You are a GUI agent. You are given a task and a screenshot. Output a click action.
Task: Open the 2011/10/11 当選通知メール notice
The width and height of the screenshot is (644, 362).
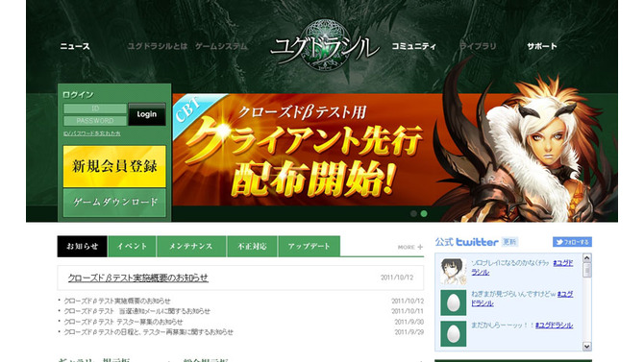(136, 311)
